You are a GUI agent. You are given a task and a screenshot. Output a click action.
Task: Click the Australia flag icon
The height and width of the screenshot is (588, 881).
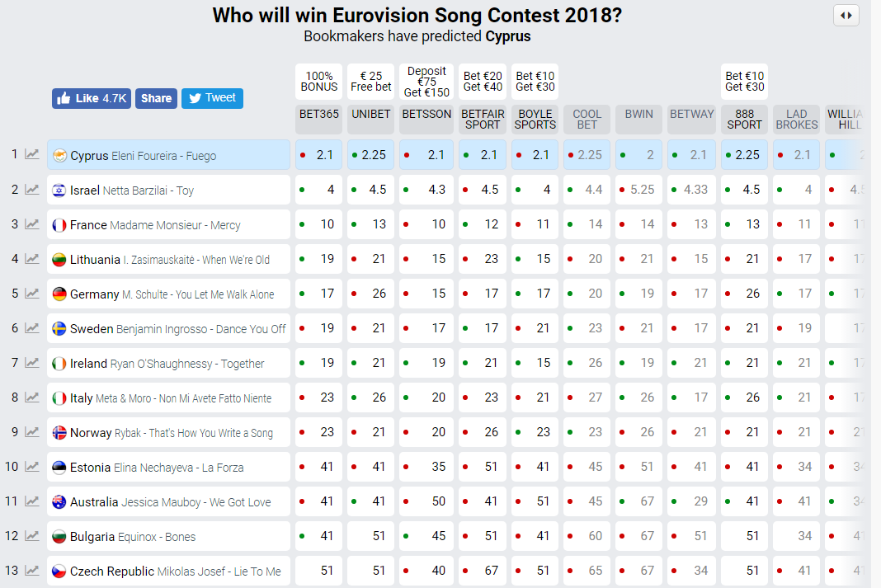[59, 502]
